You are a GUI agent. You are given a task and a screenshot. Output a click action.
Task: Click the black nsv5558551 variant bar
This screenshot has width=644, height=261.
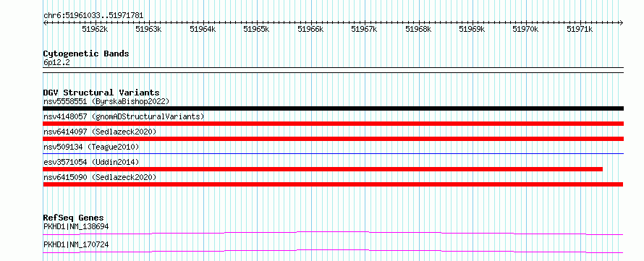333,108
